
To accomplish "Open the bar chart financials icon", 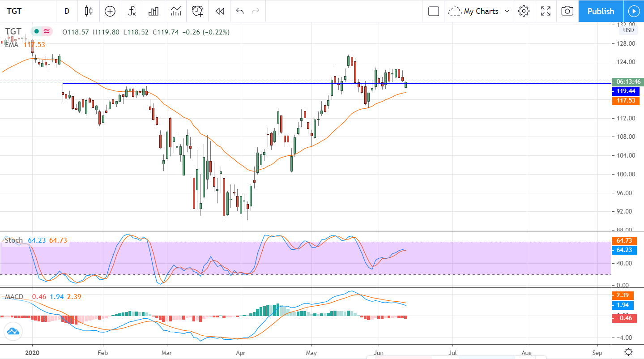I will [154, 11].
